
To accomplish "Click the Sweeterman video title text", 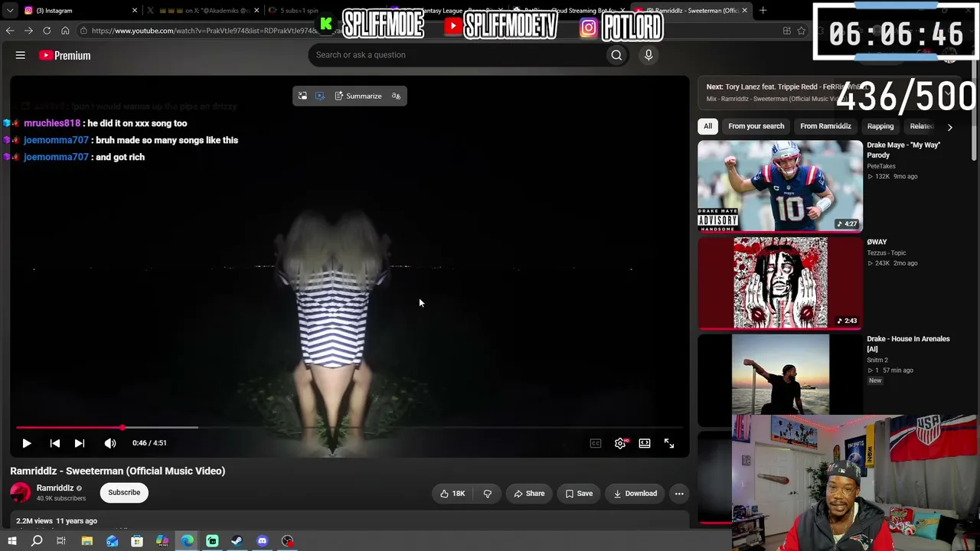I will pos(118,471).
